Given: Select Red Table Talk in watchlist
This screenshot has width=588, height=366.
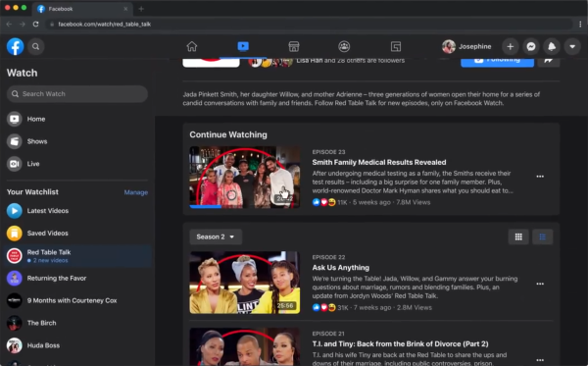Looking at the screenshot, I should point(77,256).
